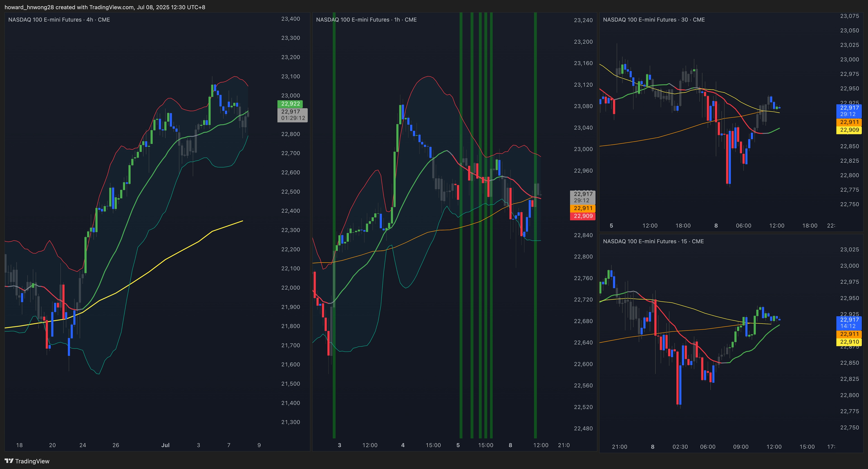Click the gray 22,917 29:12 label on 1h chart

coord(583,197)
